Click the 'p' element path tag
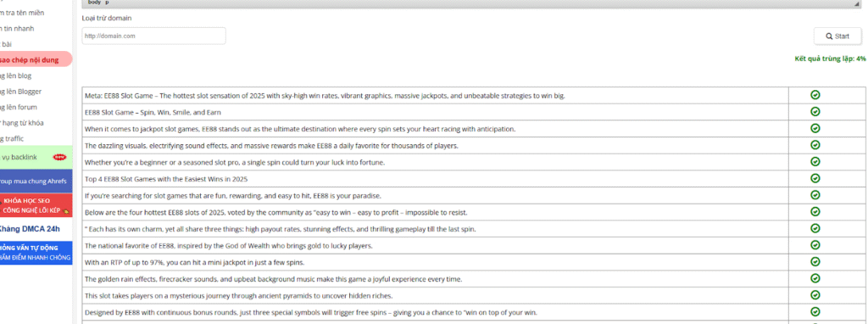 108,3
